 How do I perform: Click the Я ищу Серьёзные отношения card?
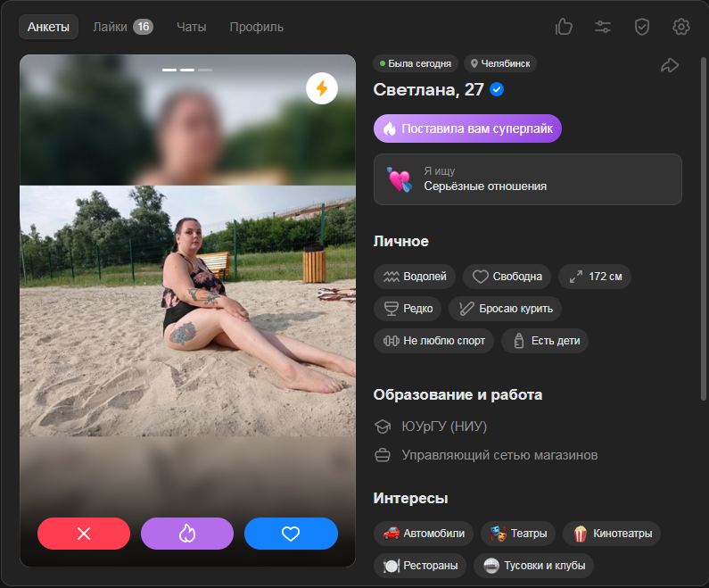coord(527,179)
